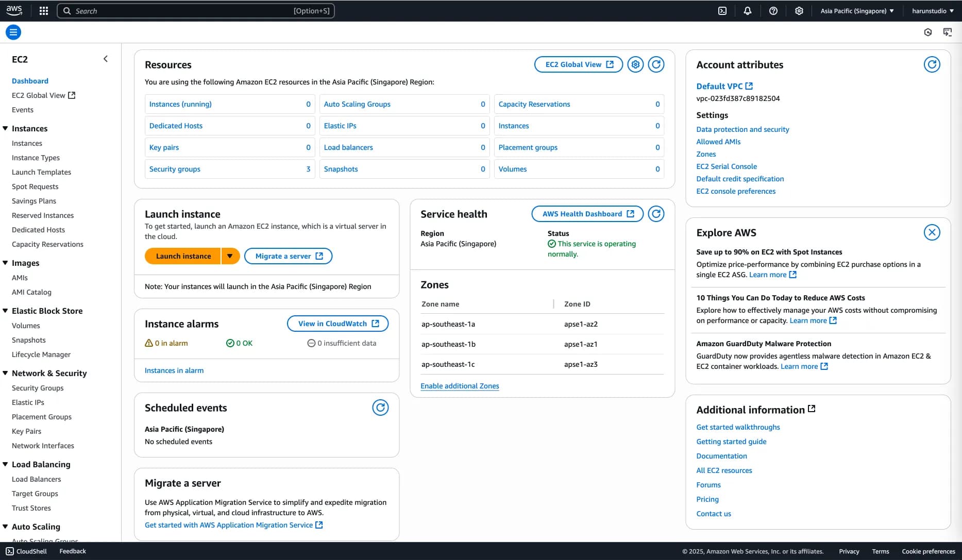This screenshot has height=560, width=962.
Task: Go to Security Groups in the sidebar
Action: 38,388
